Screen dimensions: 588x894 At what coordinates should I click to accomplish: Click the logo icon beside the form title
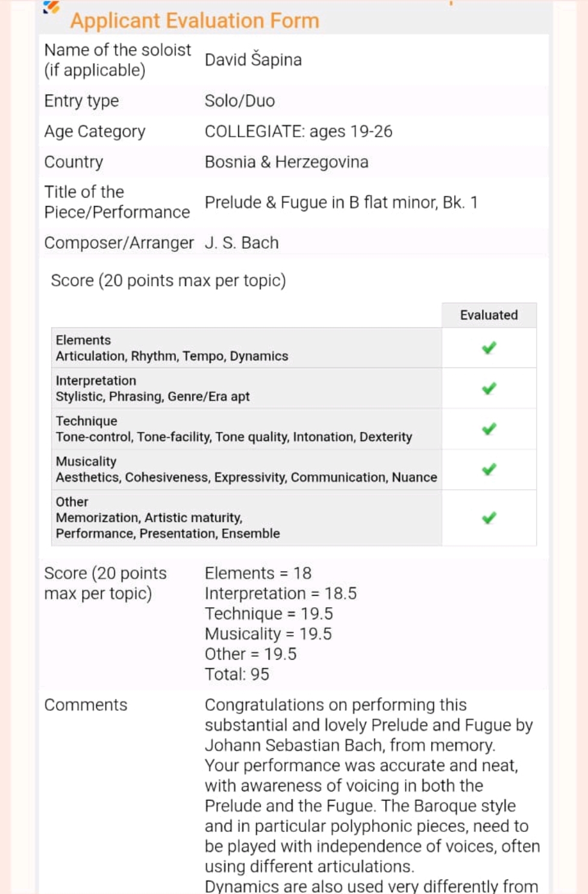(x=52, y=7)
